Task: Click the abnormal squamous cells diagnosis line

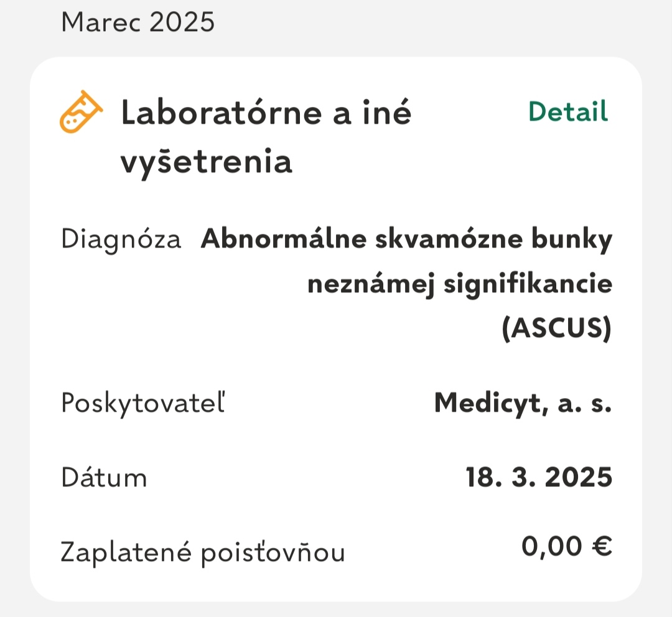Action: point(406,238)
